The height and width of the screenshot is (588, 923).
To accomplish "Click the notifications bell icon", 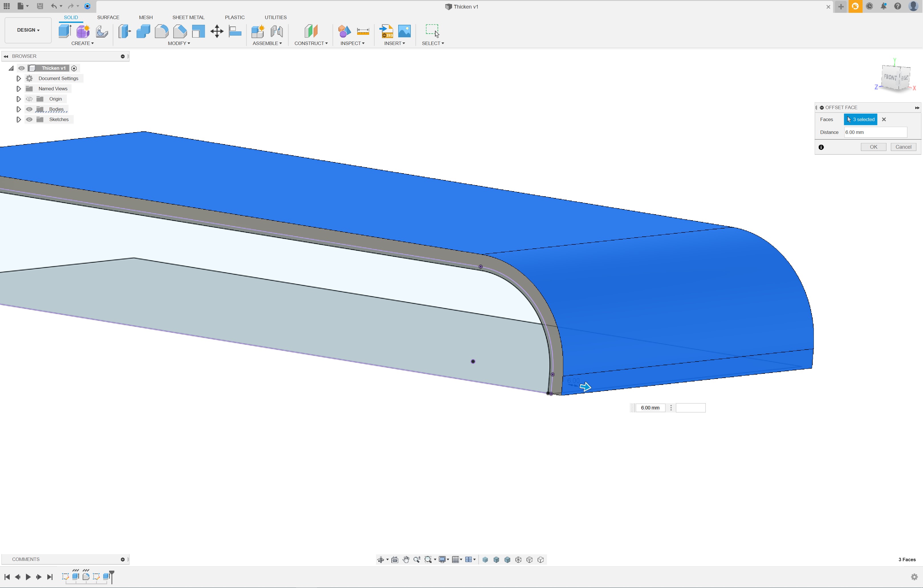I will coord(883,6).
